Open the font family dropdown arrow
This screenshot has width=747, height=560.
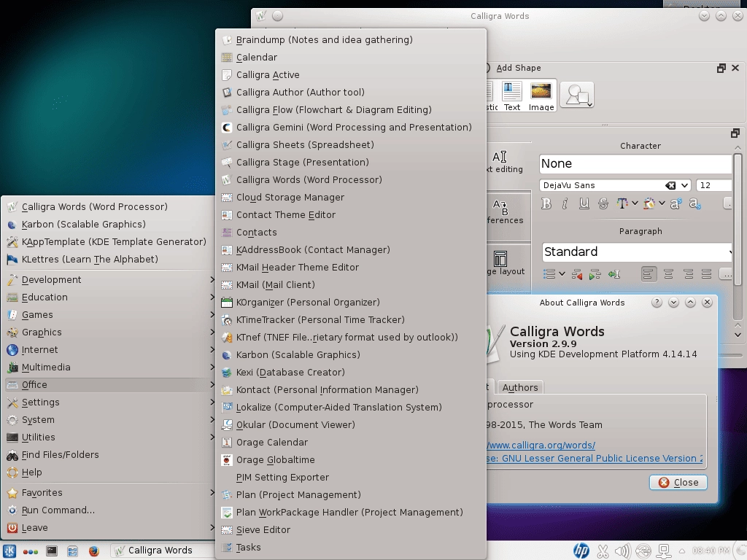(684, 185)
